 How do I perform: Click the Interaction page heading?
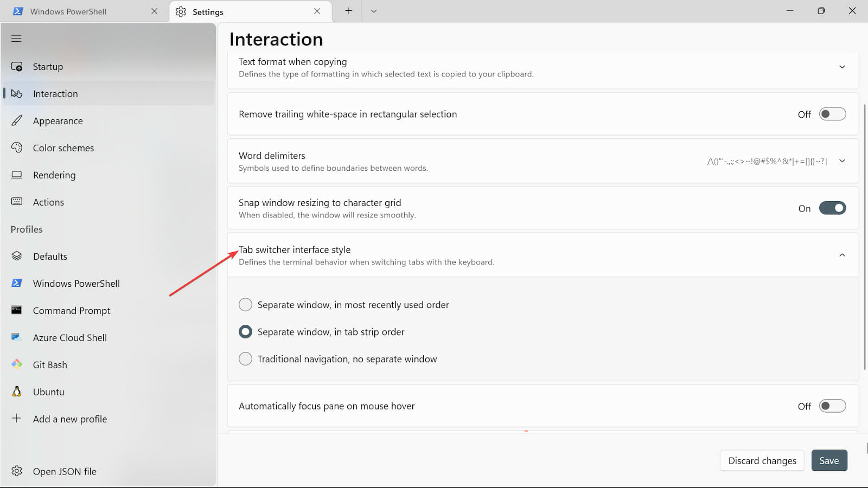(x=276, y=39)
